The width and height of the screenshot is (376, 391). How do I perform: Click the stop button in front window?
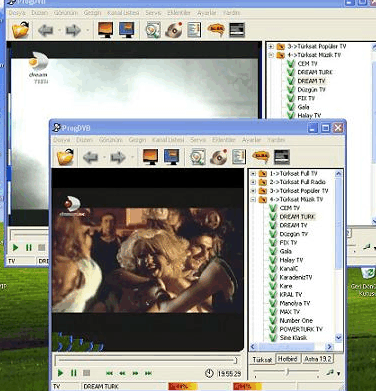click(86, 373)
